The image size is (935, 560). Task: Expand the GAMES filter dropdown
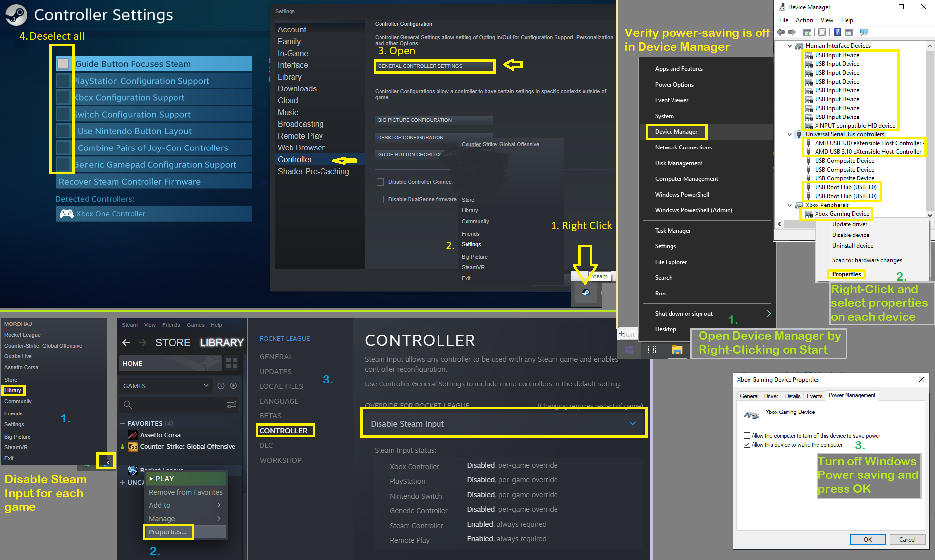206,386
